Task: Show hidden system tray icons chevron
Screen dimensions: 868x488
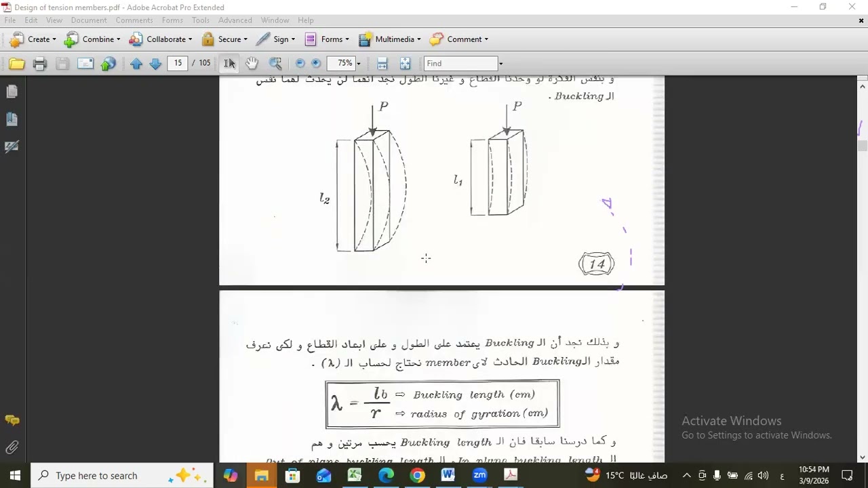Action: coord(686,475)
